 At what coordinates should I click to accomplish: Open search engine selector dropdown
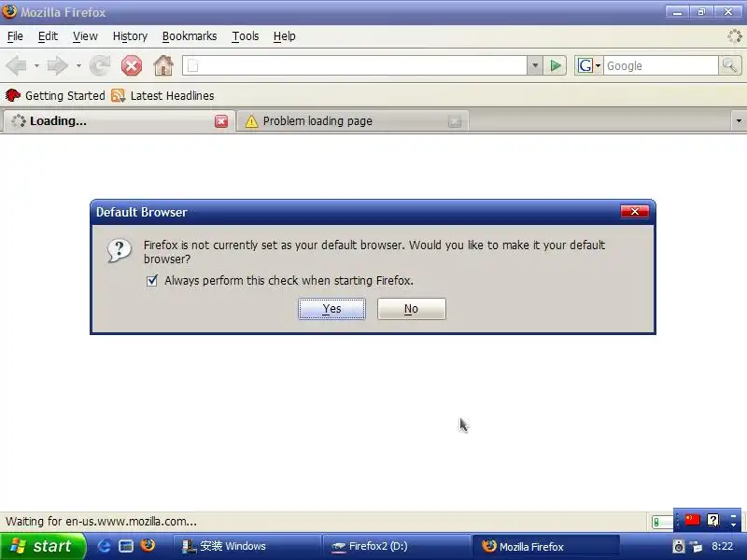[x=598, y=65]
